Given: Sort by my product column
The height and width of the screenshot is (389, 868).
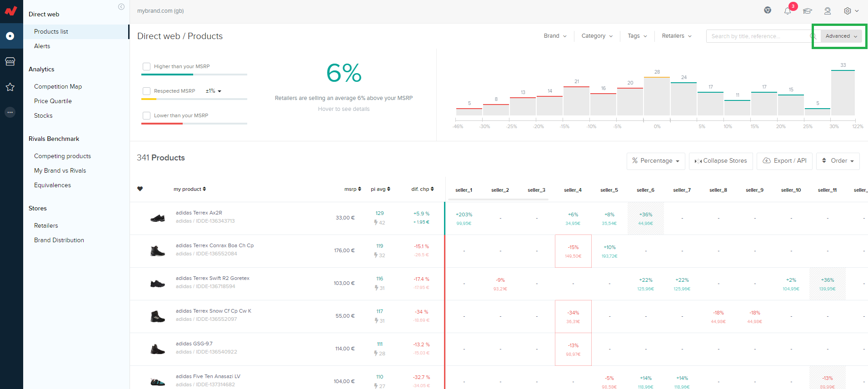Looking at the screenshot, I should pos(190,189).
